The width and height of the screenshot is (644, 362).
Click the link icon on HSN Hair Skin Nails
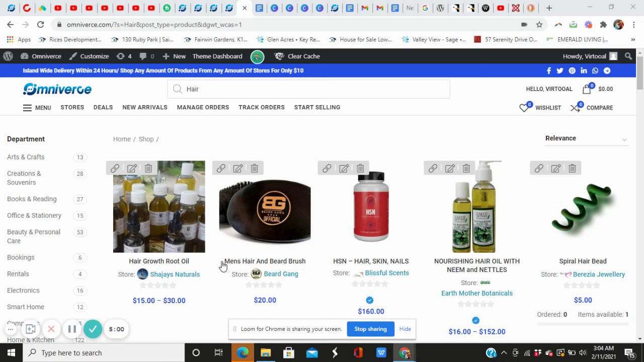coord(327,168)
